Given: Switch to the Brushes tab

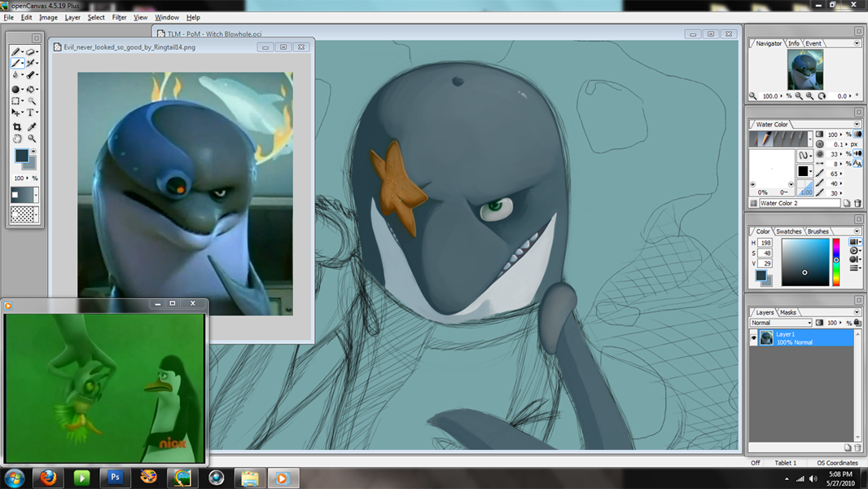Looking at the screenshot, I should [818, 231].
